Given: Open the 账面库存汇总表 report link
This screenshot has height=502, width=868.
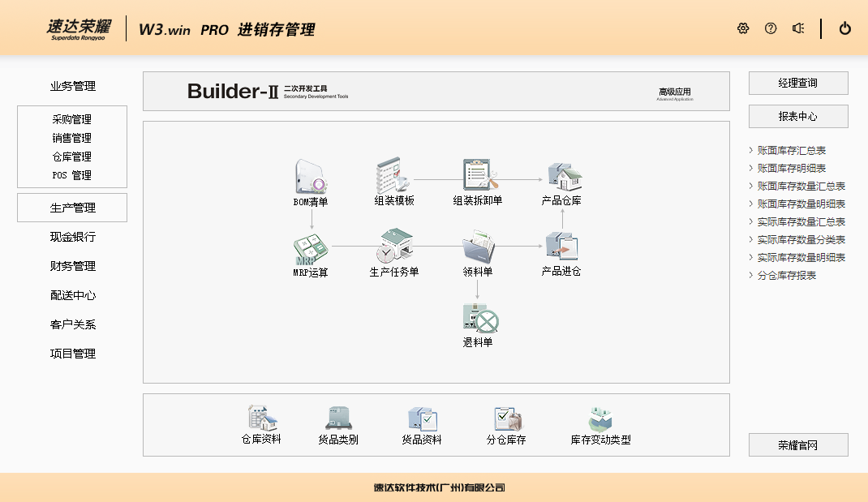Looking at the screenshot, I should 791,150.
